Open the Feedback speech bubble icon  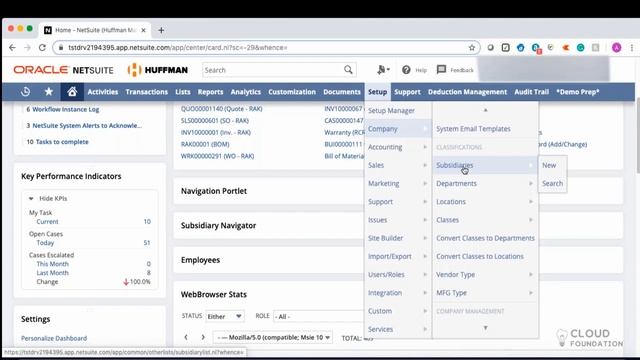pyautogui.click(x=441, y=69)
